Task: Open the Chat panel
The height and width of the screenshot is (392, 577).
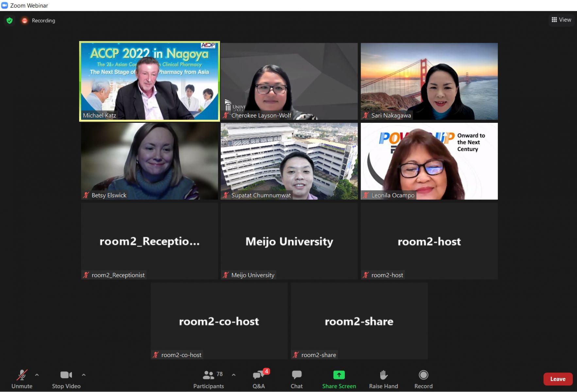Action: click(297, 379)
